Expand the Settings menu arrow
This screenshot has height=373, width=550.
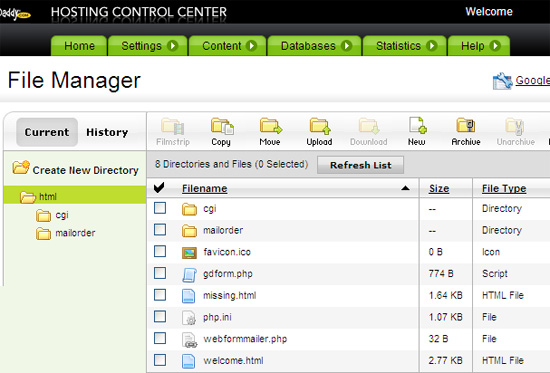click(173, 46)
